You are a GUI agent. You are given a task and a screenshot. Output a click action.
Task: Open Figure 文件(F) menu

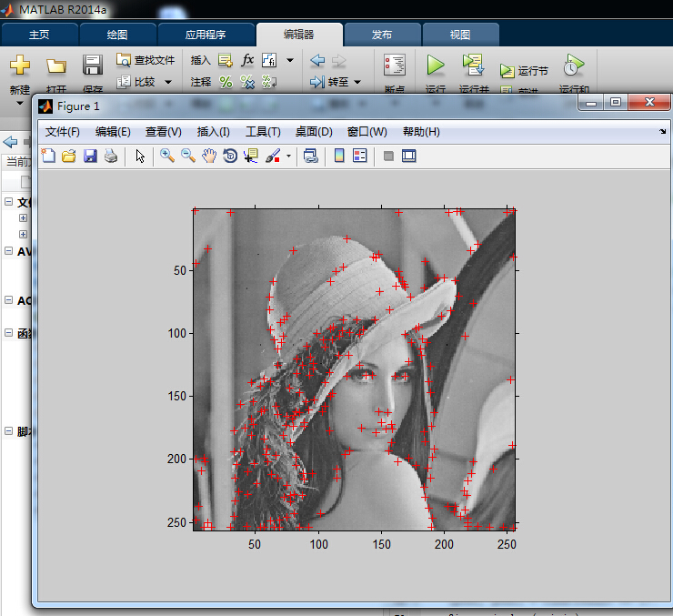point(63,132)
